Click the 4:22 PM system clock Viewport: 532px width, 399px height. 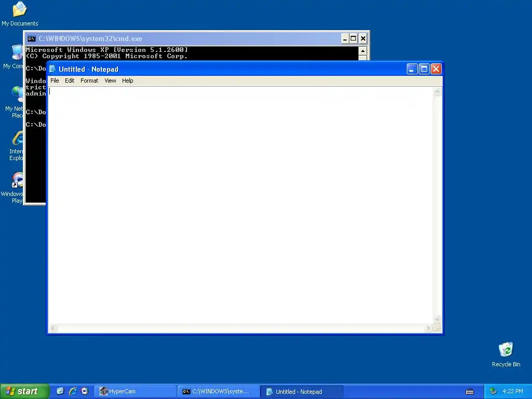(513, 391)
